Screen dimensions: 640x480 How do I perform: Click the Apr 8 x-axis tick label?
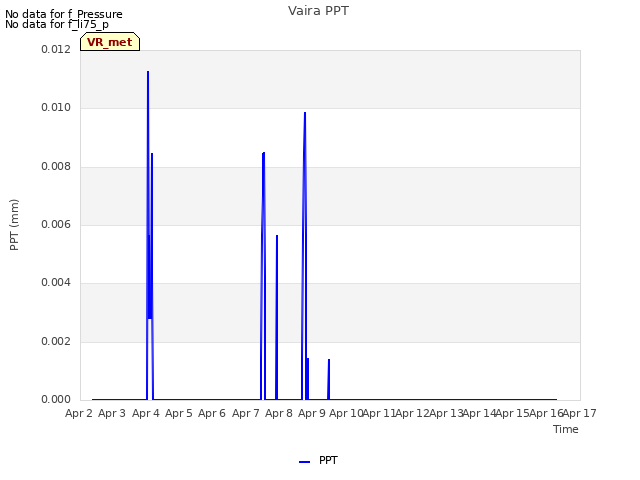coord(279,413)
